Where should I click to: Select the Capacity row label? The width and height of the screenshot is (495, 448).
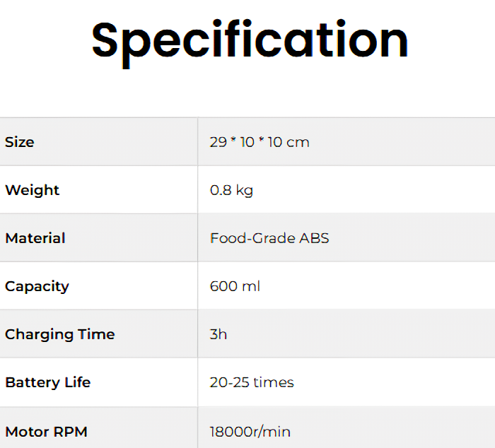point(37,286)
